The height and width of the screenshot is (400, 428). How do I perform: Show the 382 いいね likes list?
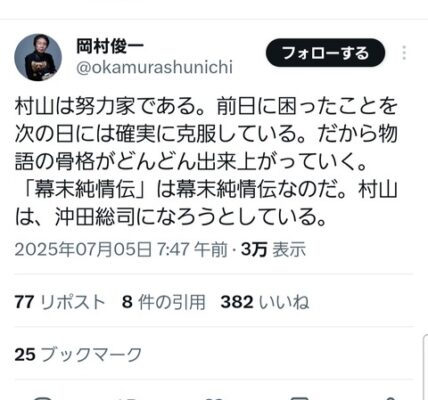tap(265, 302)
